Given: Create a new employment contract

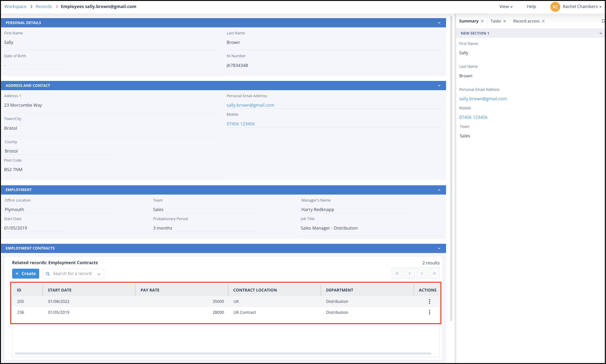Looking at the screenshot, I should coord(26,273).
